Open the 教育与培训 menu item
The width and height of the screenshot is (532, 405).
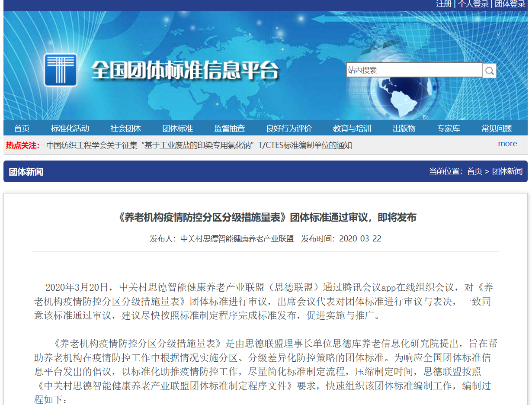point(352,128)
